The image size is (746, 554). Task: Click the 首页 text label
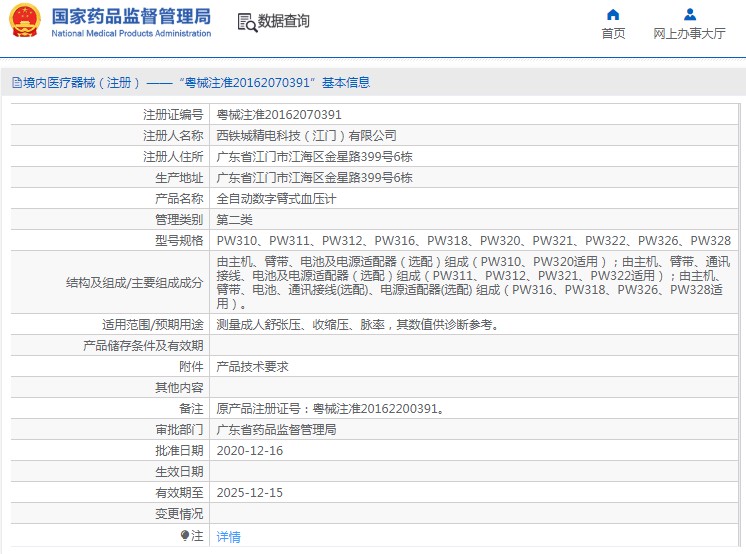click(x=613, y=34)
